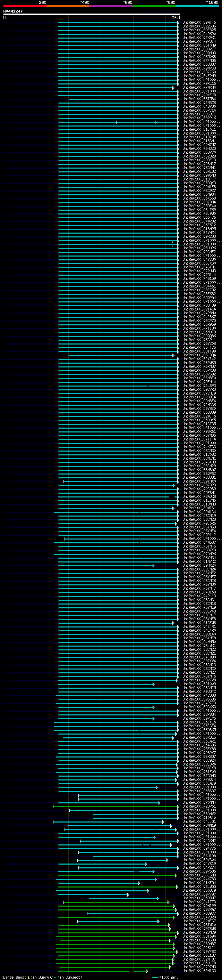The image size is (222, 980).
Task: Click the alignment bar for UniRef100_A7NXH4
Action: [x=116, y=88]
